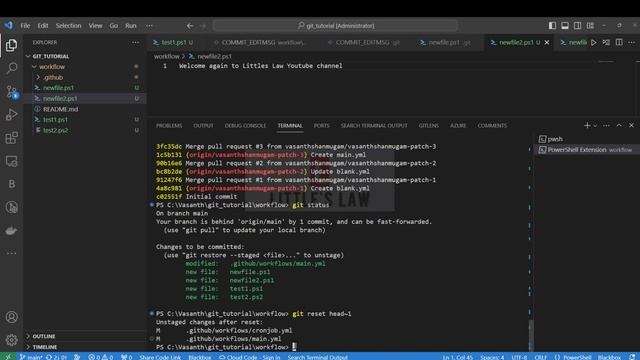The height and width of the screenshot is (360, 640).
Task: Switch to the Output panel tab
Action: click(203, 126)
